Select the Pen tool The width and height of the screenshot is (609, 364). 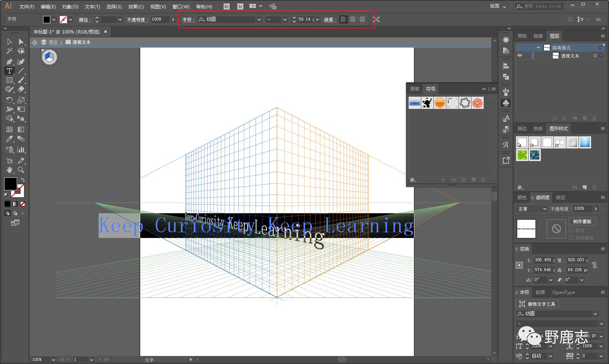[x=10, y=62]
